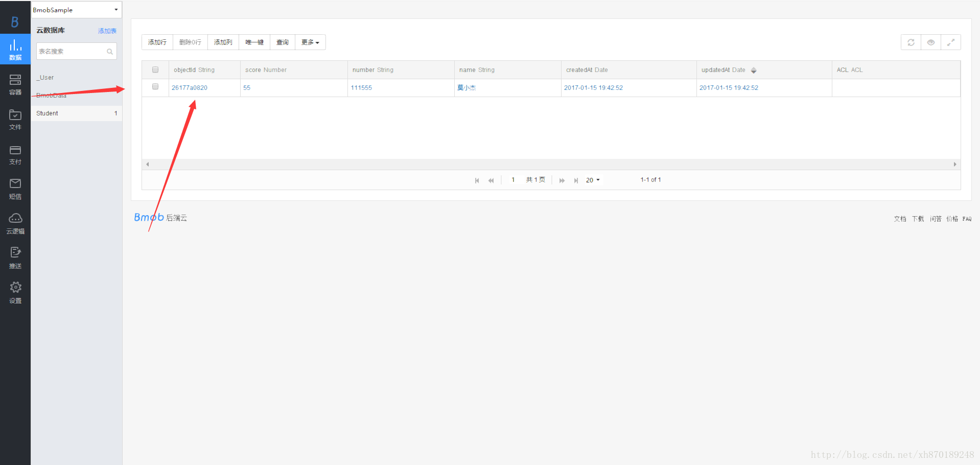Open the BmobSample app dropdown
This screenshot has width=980, height=465.
[77, 10]
